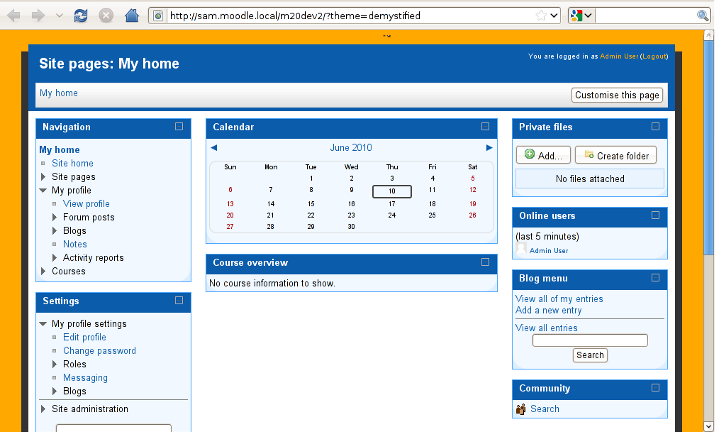Click the browser stop loading icon
Screen dimensions: 715x432
[x=106, y=15]
